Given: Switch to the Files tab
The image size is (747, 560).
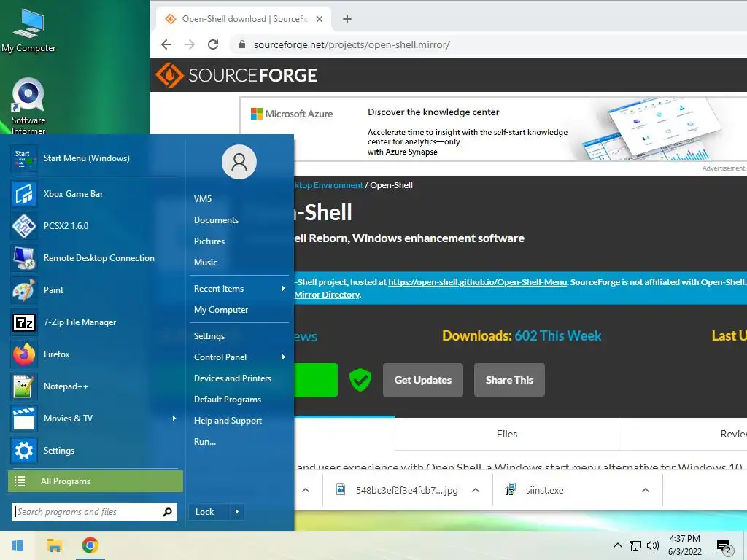Looking at the screenshot, I should pyautogui.click(x=507, y=435).
